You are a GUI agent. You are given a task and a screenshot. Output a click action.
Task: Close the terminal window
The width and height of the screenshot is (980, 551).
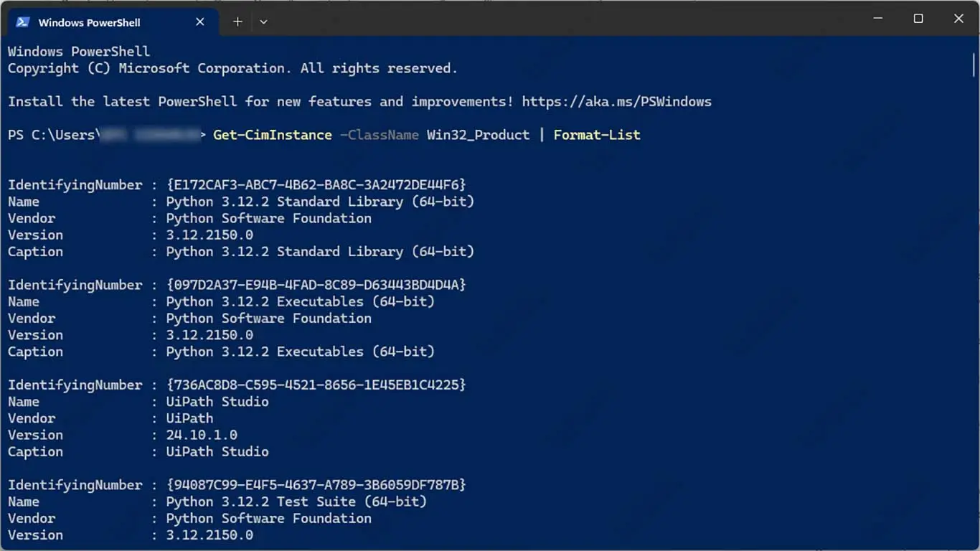click(958, 19)
